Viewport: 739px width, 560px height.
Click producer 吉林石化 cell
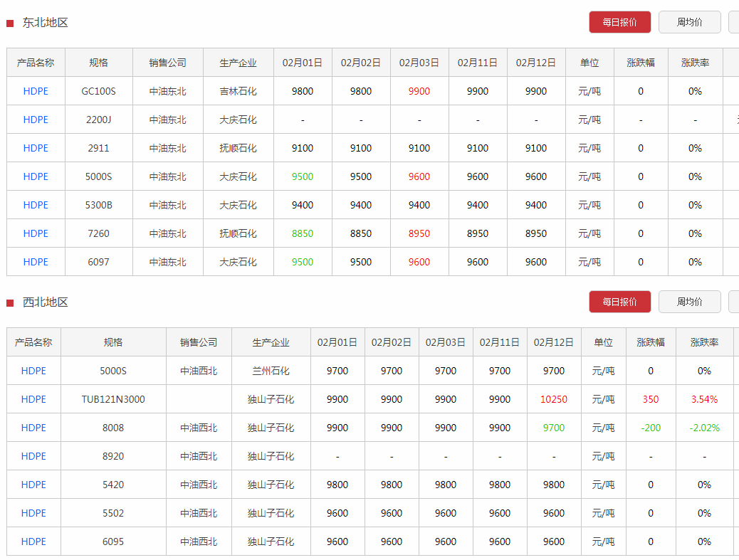[238, 91]
